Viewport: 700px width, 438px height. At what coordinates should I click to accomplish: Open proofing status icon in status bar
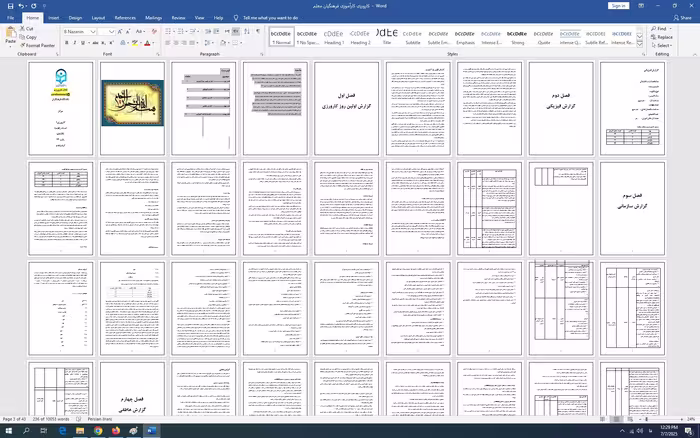(x=79, y=419)
